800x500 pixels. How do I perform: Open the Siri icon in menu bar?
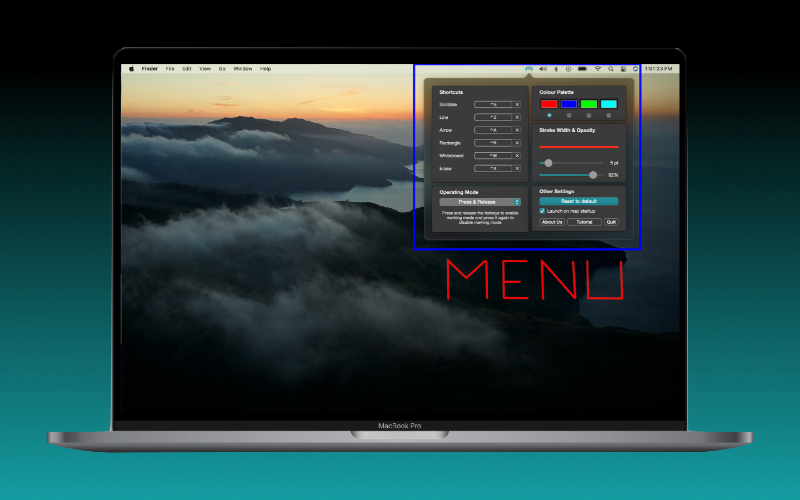point(635,68)
